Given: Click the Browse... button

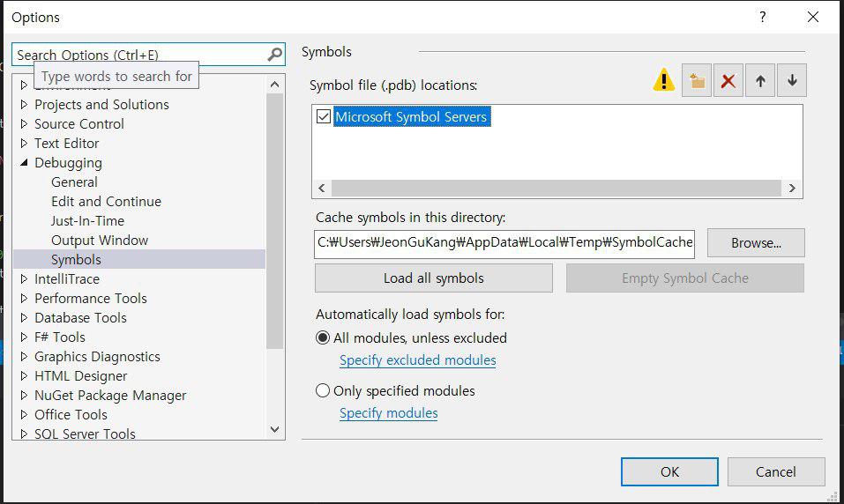Looking at the screenshot, I should tap(756, 242).
